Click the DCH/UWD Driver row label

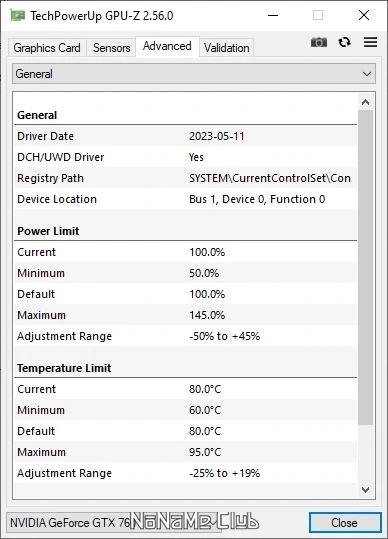tap(60, 157)
